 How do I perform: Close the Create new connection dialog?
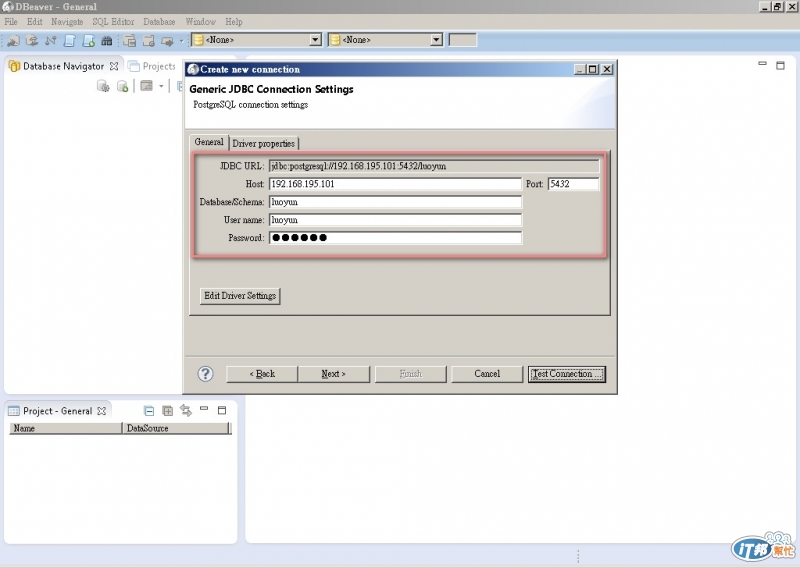(607, 69)
